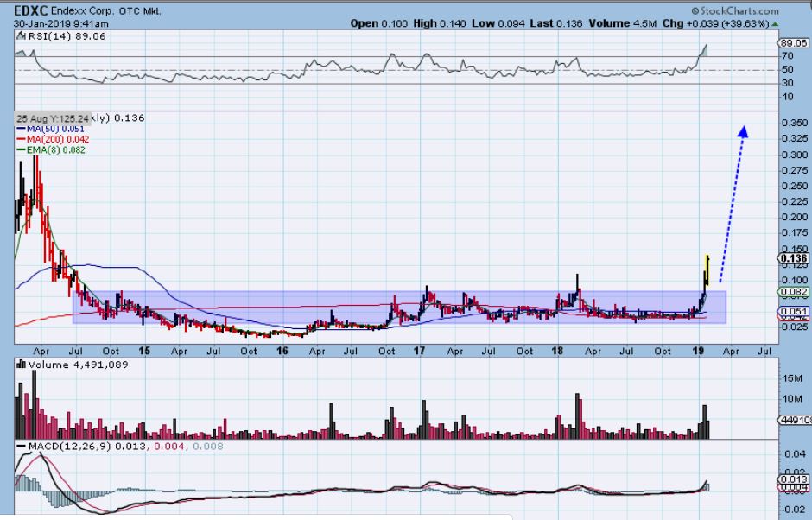Click the Volume 4,491,089 legend label
The height and width of the screenshot is (520, 812).
(73, 365)
